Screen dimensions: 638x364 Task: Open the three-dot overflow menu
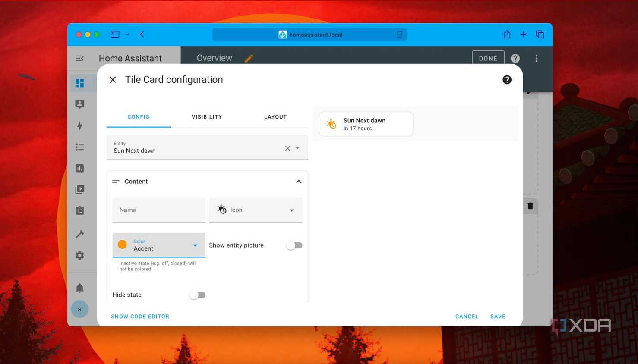(x=537, y=58)
